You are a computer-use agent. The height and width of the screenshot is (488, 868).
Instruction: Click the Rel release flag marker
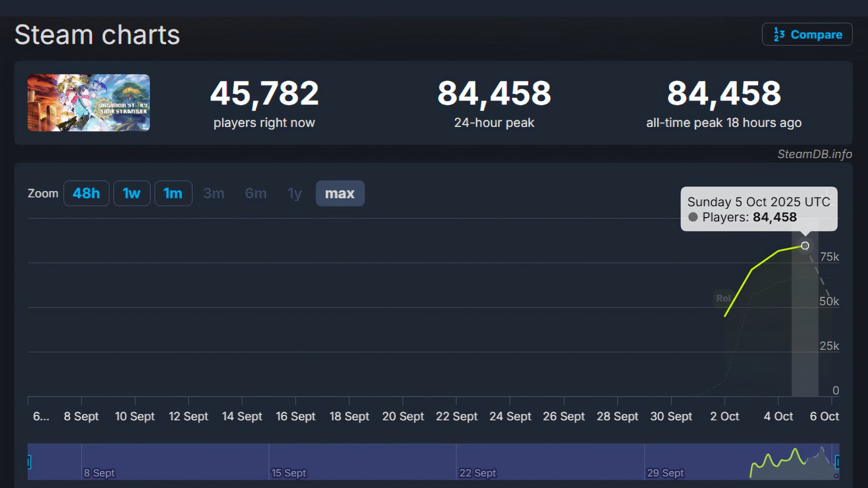coord(723,298)
